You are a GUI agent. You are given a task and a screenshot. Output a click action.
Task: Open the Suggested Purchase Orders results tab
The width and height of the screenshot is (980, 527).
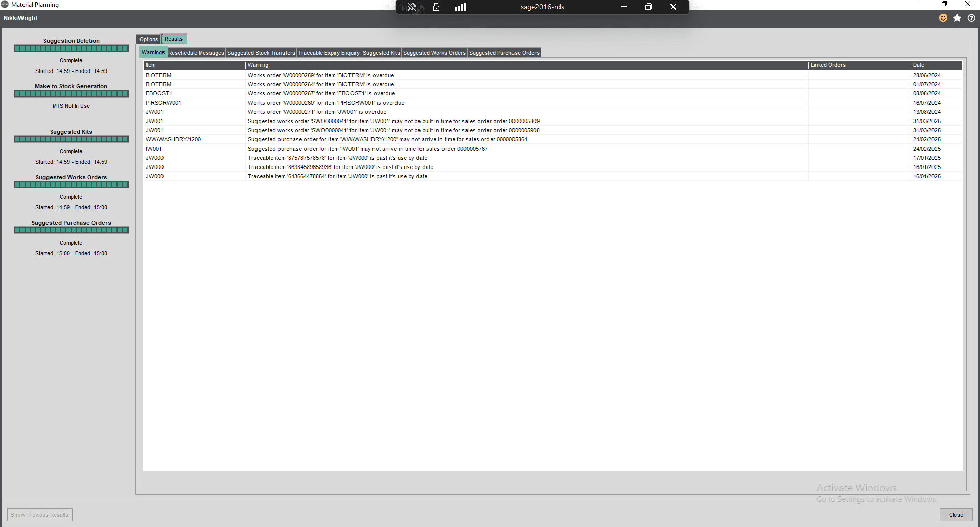point(504,53)
